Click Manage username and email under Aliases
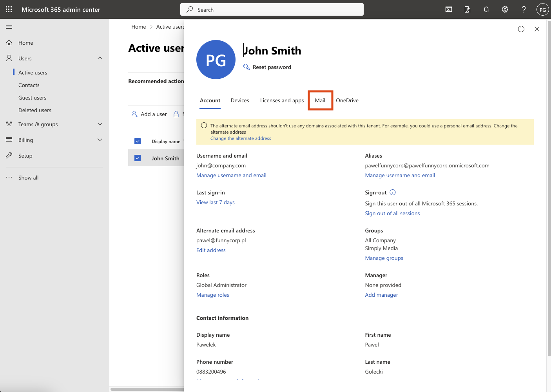The width and height of the screenshot is (551, 392). coord(400,175)
